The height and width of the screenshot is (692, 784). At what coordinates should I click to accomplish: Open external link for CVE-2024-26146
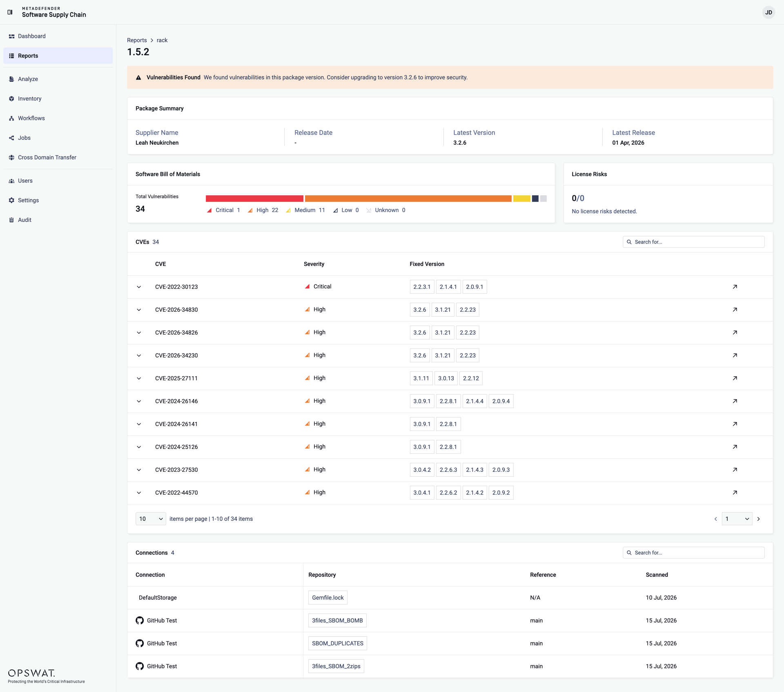(735, 401)
